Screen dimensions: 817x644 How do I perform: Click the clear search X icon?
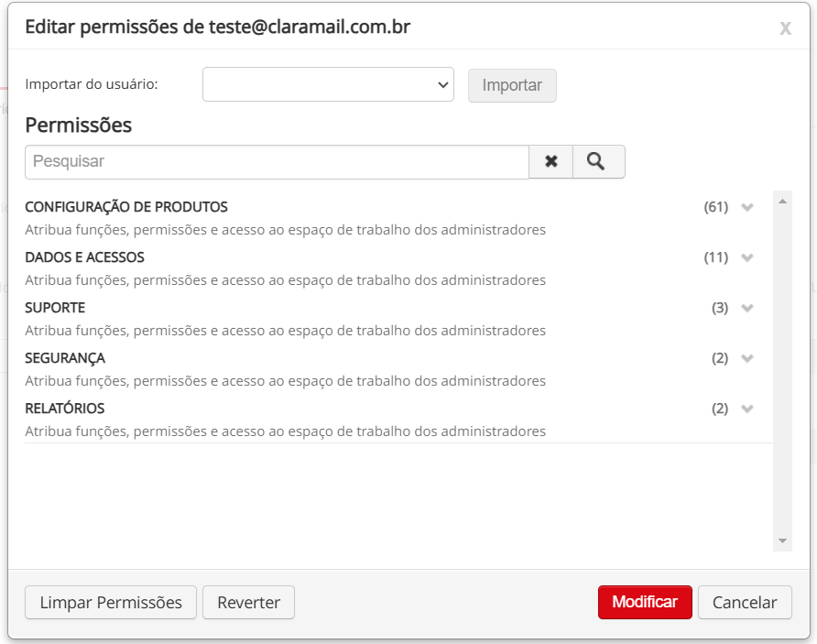click(550, 161)
